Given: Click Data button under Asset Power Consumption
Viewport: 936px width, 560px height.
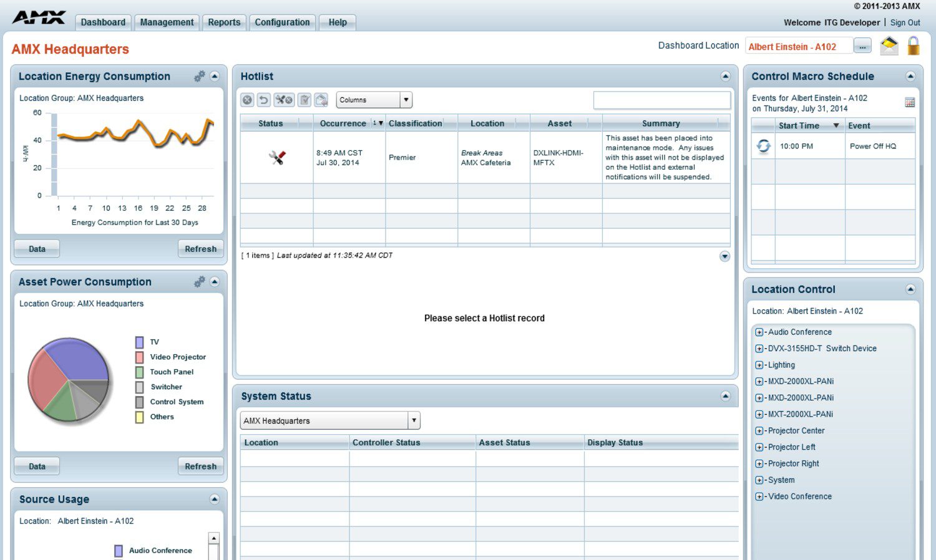Looking at the screenshot, I should [x=37, y=466].
